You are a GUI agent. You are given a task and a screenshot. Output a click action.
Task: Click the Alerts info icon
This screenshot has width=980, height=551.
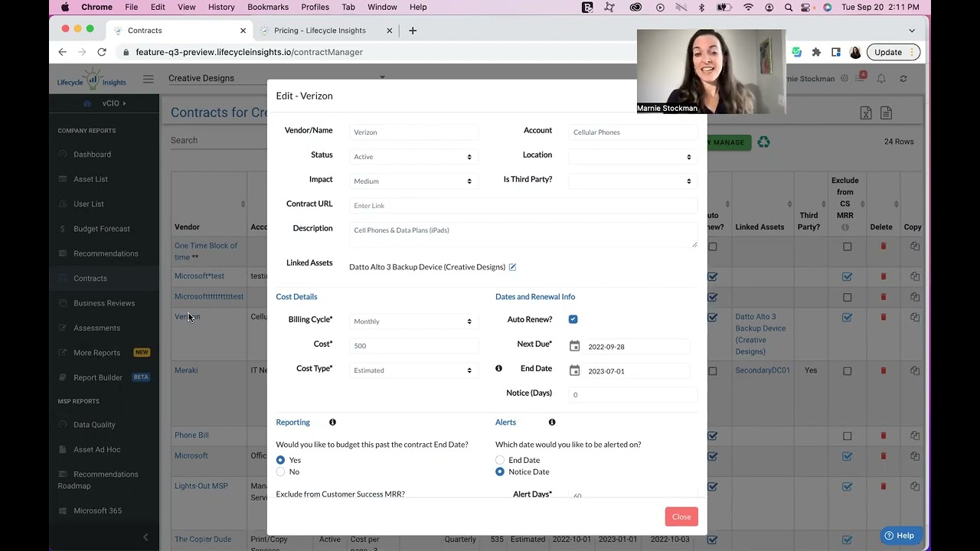[x=552, y=422]
